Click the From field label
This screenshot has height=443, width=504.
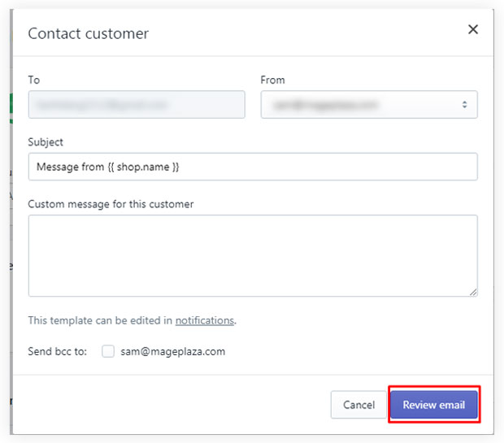272,80
